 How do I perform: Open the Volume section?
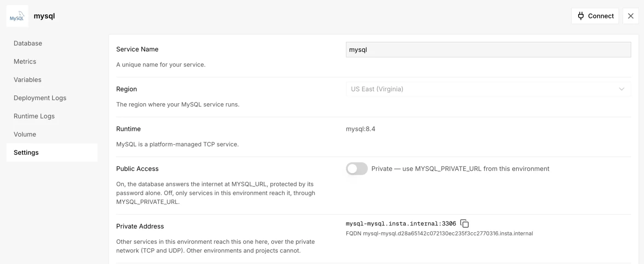pyautogui.click(x=52, y=134)
